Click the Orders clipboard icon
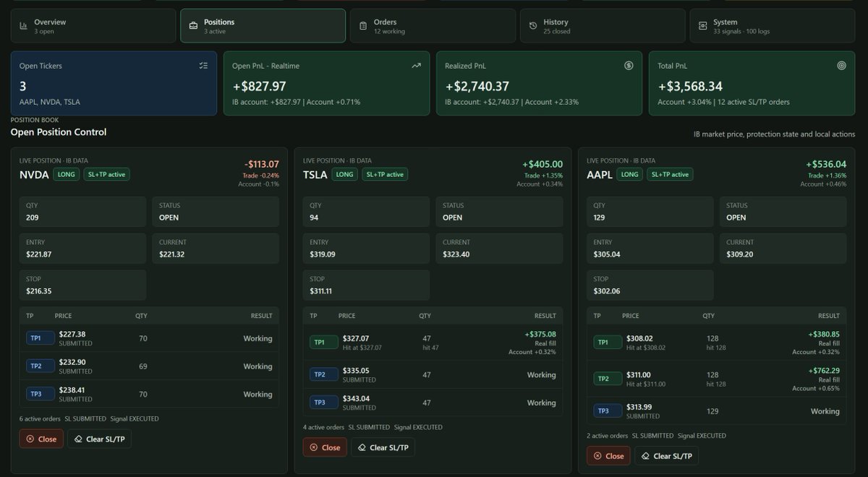The height and width of the screenshot is (477, 868). tap(363, 26)
